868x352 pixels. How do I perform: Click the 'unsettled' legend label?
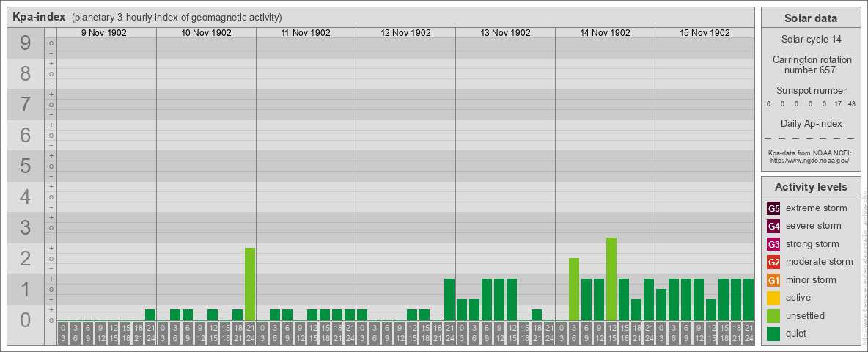(806, 315)
